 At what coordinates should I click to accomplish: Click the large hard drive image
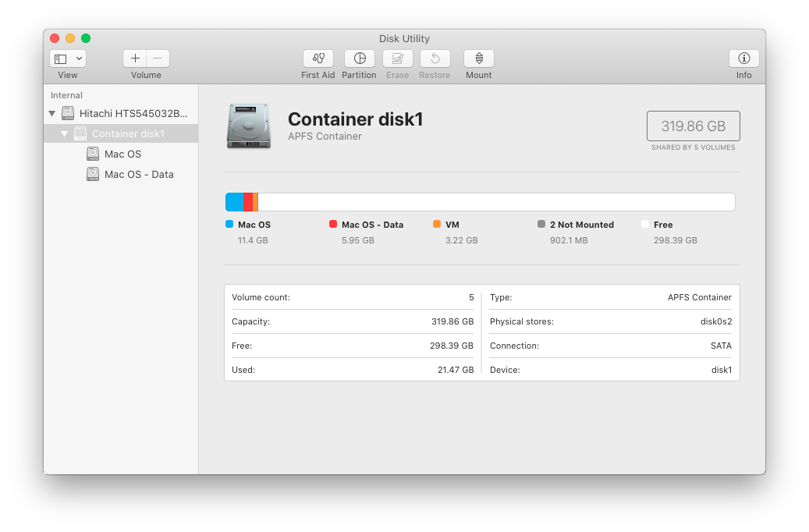click(x=249, y=126)
